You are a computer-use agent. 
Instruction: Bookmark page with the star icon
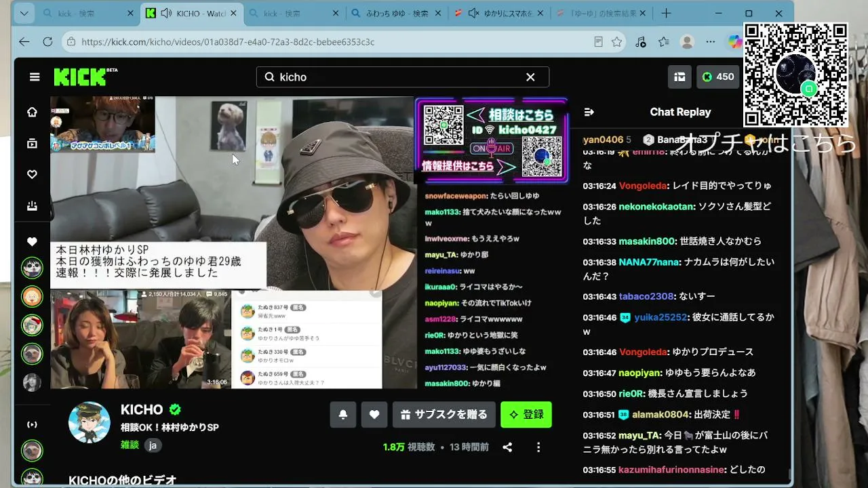coord(616,42)
